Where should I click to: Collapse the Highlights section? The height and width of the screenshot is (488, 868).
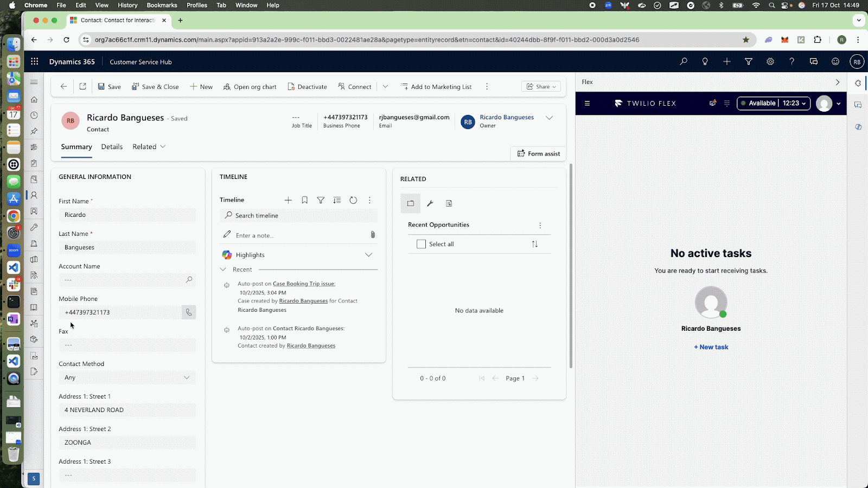pyautogui.click(x=368, y=254)
